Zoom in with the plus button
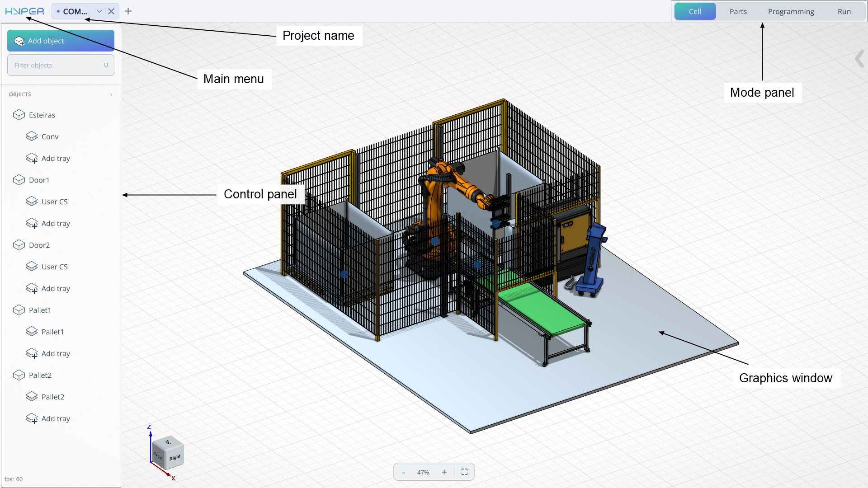The width and height of the screenshot is (868, 488). [444, 472]
